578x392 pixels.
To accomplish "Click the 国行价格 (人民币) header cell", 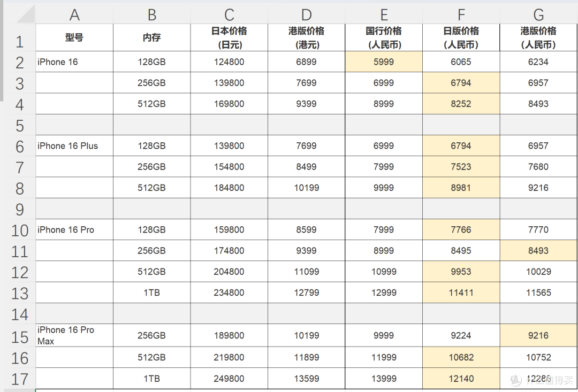I will [x=384, y=37].
